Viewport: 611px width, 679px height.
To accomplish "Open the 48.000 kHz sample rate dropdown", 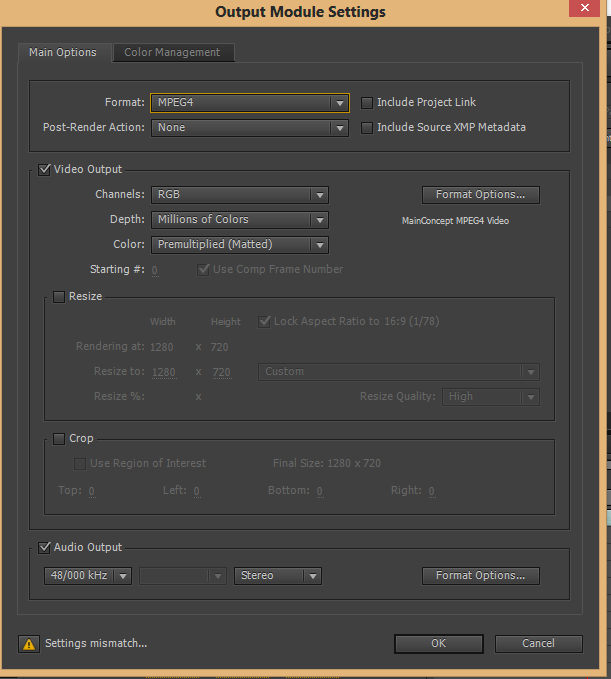I will pos(88,576).
